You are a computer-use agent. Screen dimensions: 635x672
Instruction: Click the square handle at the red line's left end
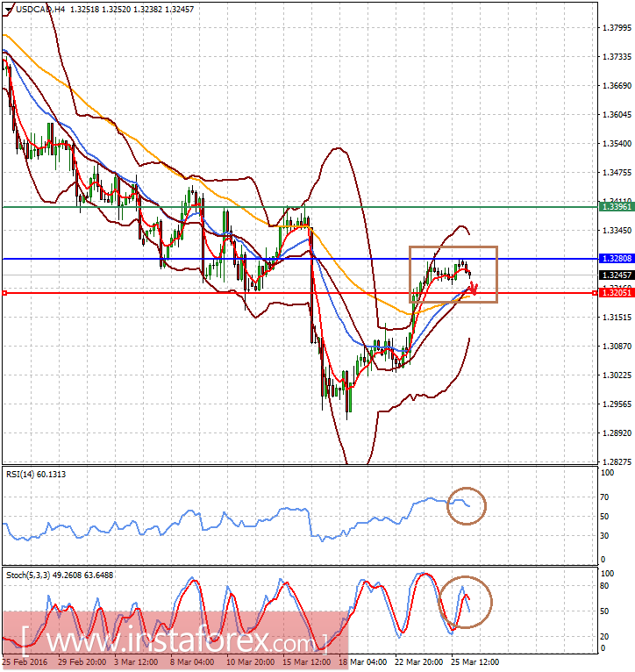click(4, 293)
